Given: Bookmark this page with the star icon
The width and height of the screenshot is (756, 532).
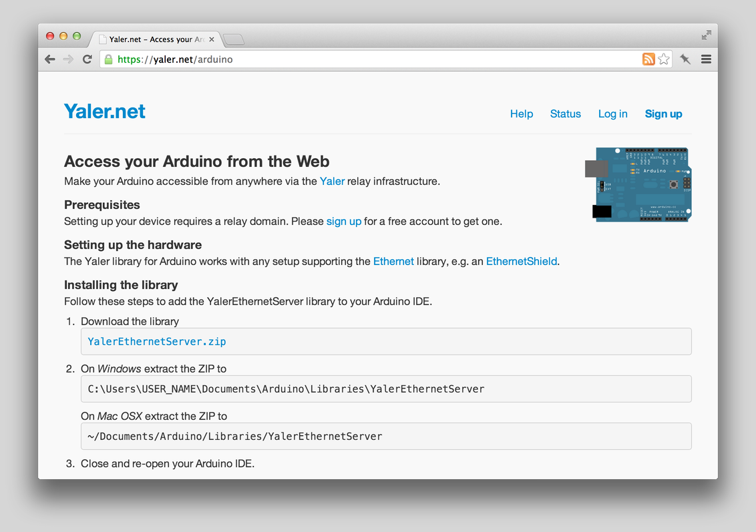Looking at the screenshot, I should pos(664,59).
